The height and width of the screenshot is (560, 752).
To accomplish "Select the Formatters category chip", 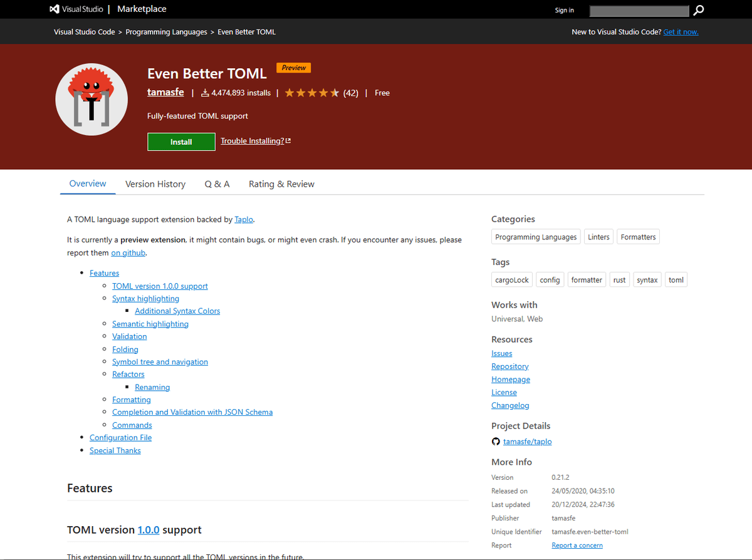I will [x=638, y=237].
